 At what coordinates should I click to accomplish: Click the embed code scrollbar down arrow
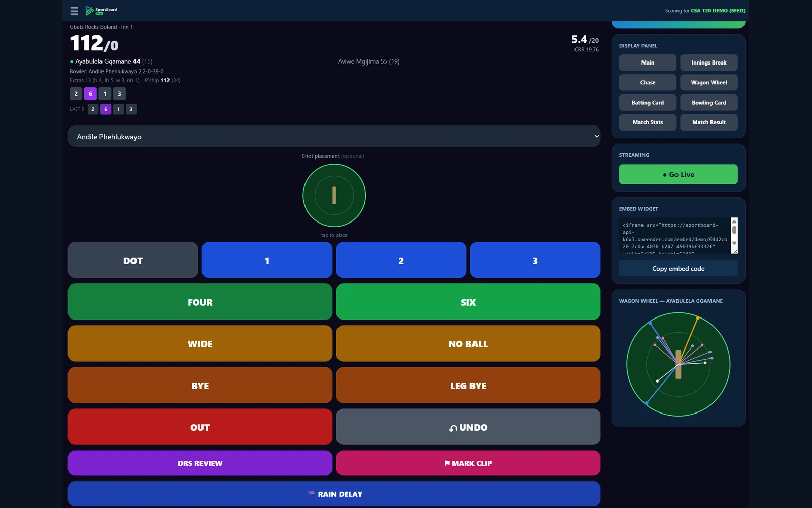pos(734,243)
